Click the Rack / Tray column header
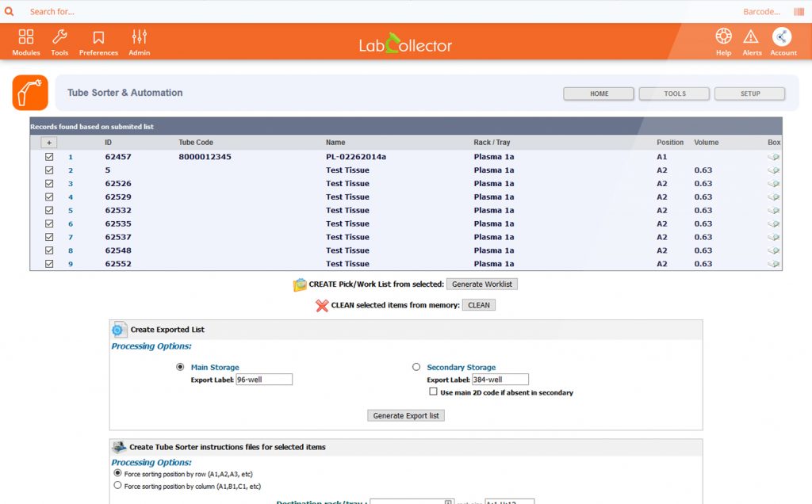The image size is (812, 504). pos(492,143)
